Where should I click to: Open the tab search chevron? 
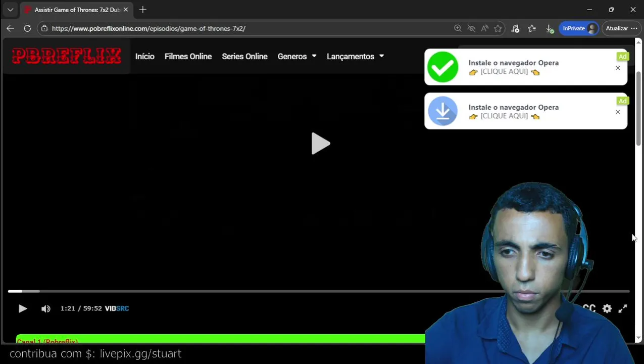(x=10, y=10)
